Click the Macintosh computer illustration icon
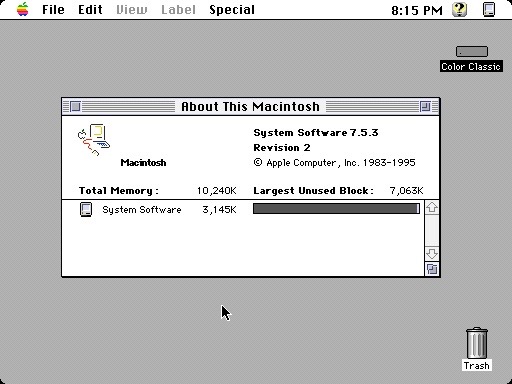Screen dimensions: 512x384 coord(94,140)
